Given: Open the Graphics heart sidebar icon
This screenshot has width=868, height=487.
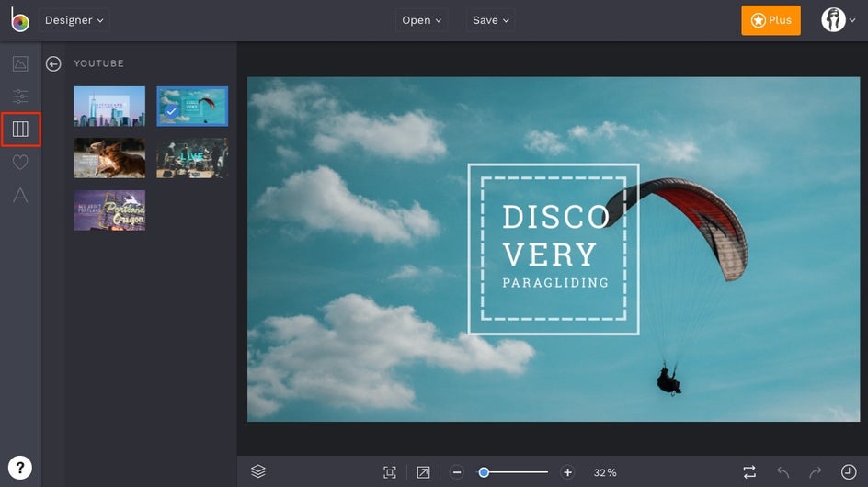Looking at the screenshot, I should 20,163.
